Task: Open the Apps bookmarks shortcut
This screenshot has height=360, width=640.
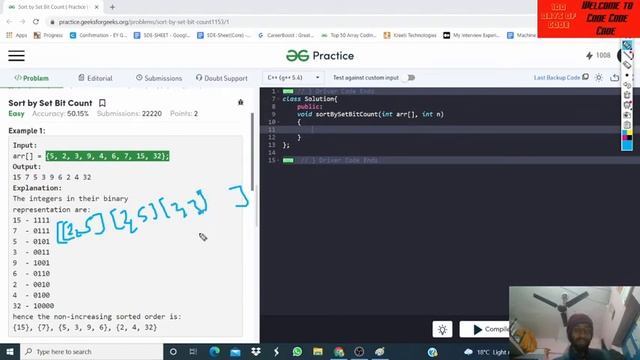Action: pos(17,36)
